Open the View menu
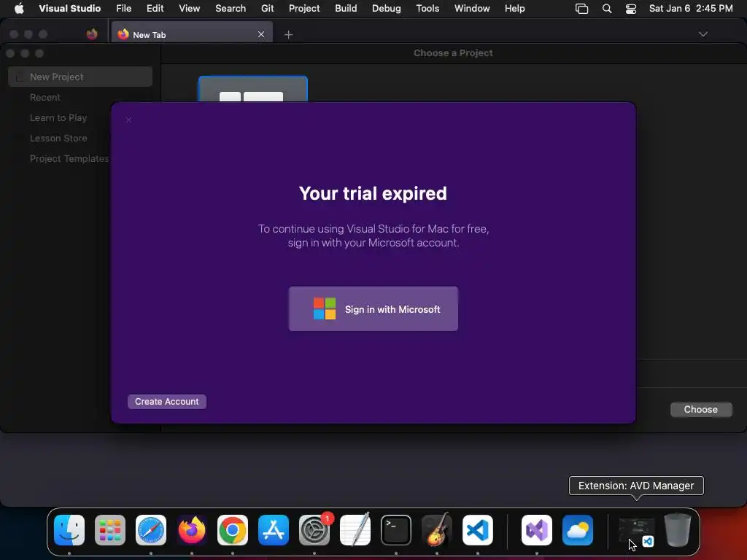The image size is (747, 560). pyautogui.click(x=189, y=9)
